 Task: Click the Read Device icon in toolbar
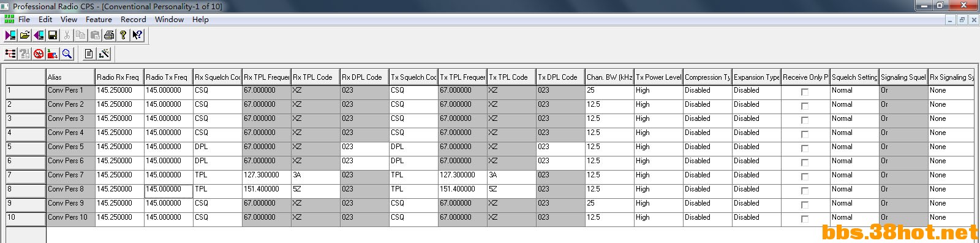click(11, 35)
